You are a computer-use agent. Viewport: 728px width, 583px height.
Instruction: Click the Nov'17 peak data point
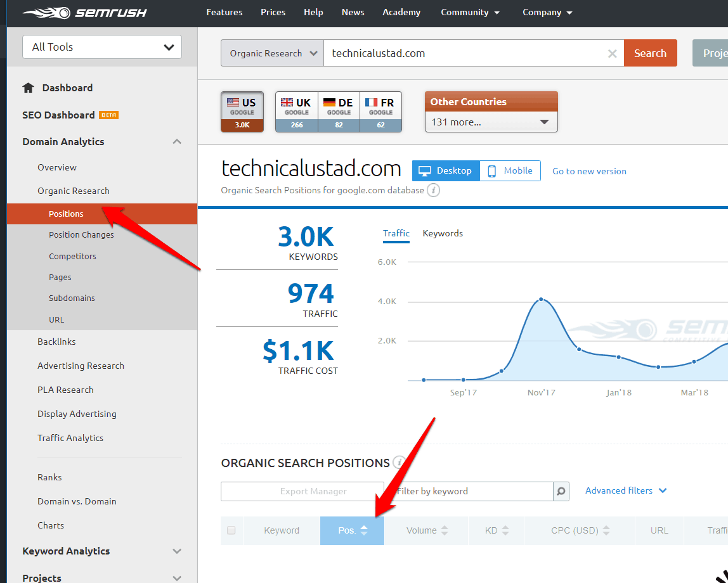[541, 299]
